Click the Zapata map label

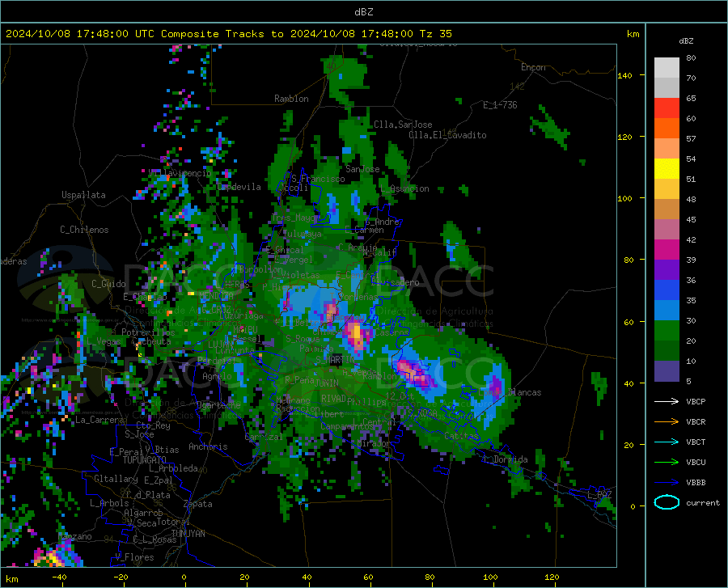[x=198, y=504]
